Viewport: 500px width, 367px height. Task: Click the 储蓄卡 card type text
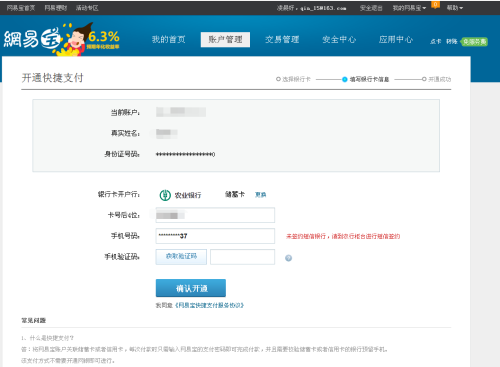click(x=235, y=194)
